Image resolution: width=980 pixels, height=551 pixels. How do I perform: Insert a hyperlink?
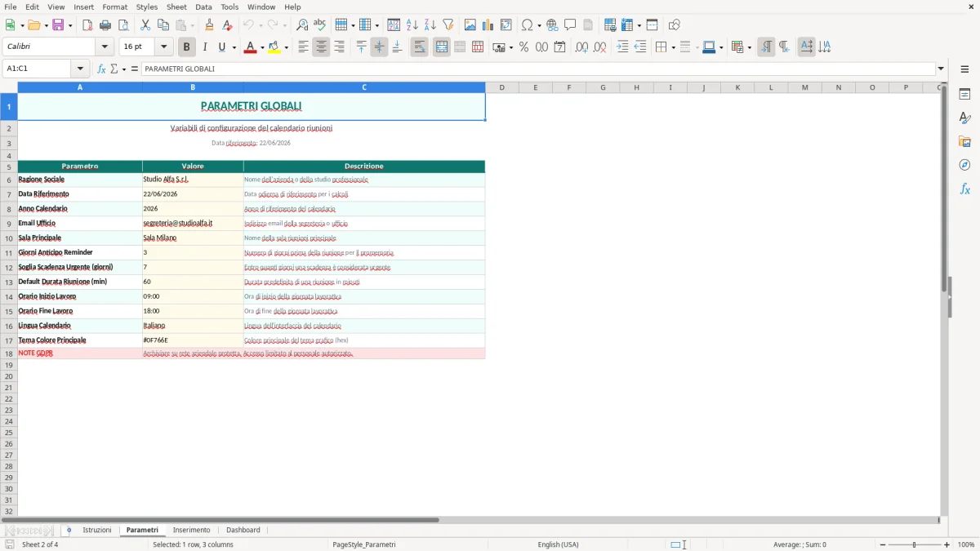coord(553,25)
